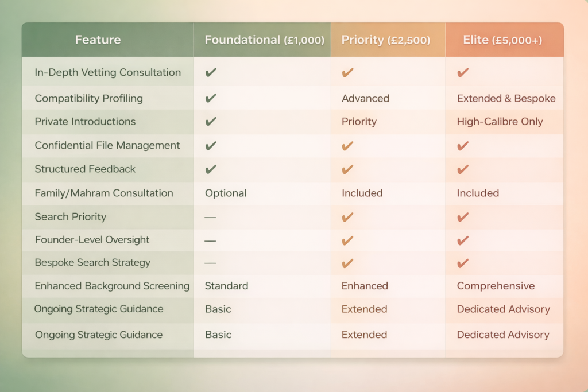Image resolution: width=588 pixels, height=392 pixels.
Task: Click the Priority checkmark for Bespoke Search Strategy
Action: [x=347, y=263]
